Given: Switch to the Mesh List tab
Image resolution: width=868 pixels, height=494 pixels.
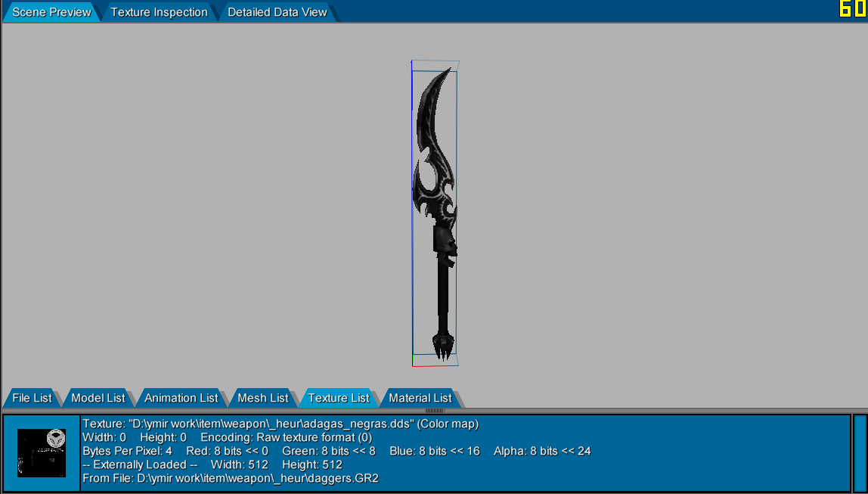Looking at the screenshot, I should tap(263, 398).
